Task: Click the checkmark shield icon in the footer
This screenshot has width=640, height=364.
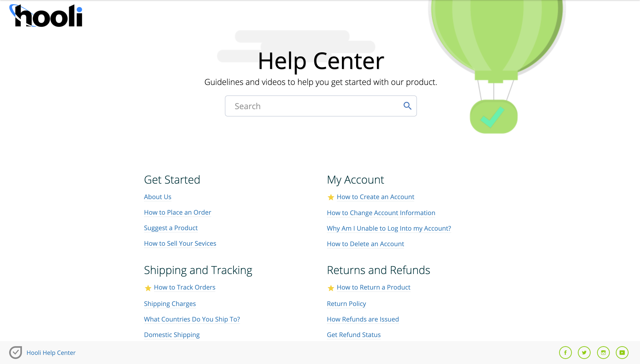Action: coord(16,353)
